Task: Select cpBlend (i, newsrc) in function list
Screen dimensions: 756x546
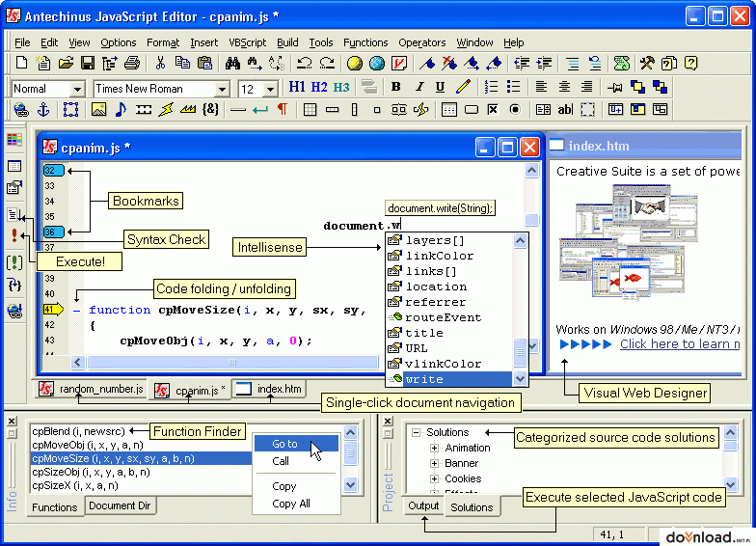Action: click(x=78, y=431)
